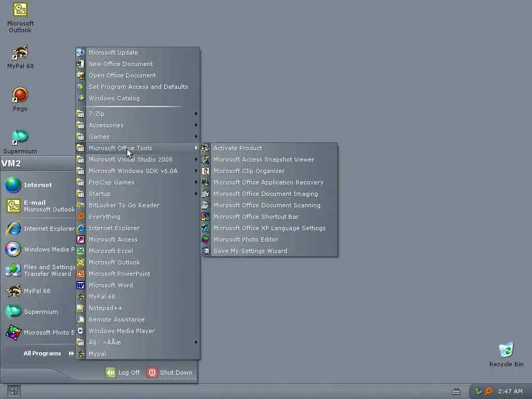Open Remote Assistance

coord(138,320)
